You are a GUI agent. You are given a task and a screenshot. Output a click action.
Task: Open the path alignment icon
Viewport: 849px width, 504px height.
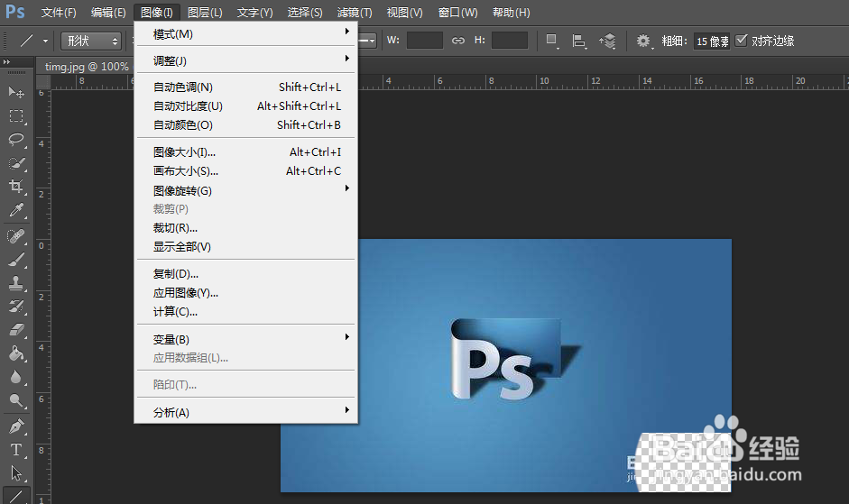579,41
